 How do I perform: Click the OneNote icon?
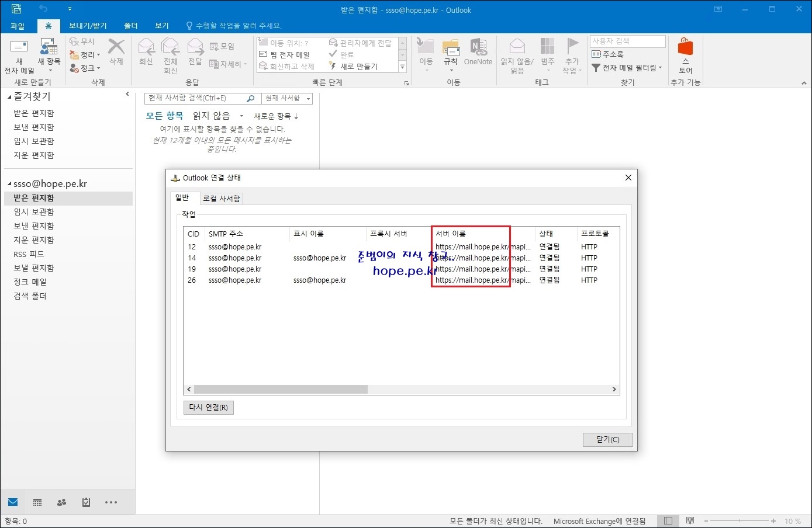[x=478, y=47]
